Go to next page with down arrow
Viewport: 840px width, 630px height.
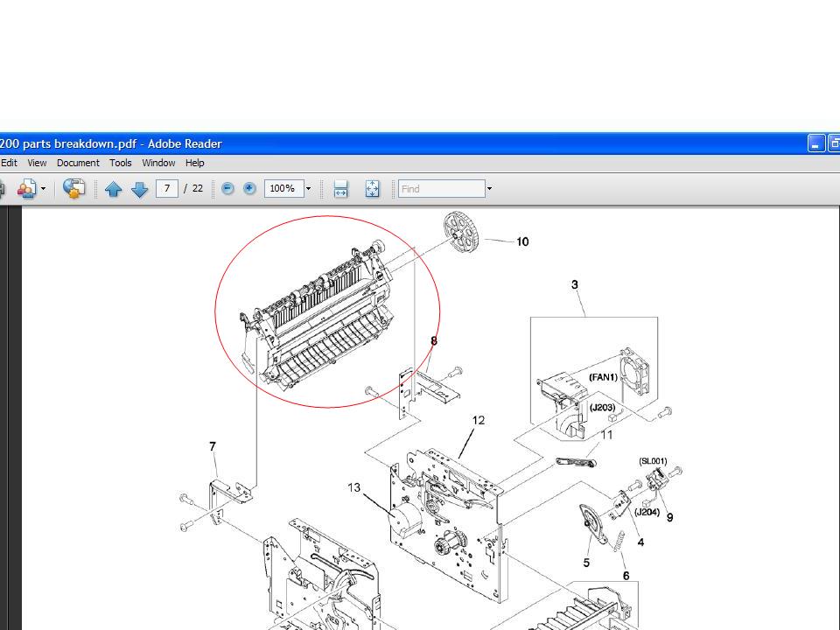click(139, 189)
